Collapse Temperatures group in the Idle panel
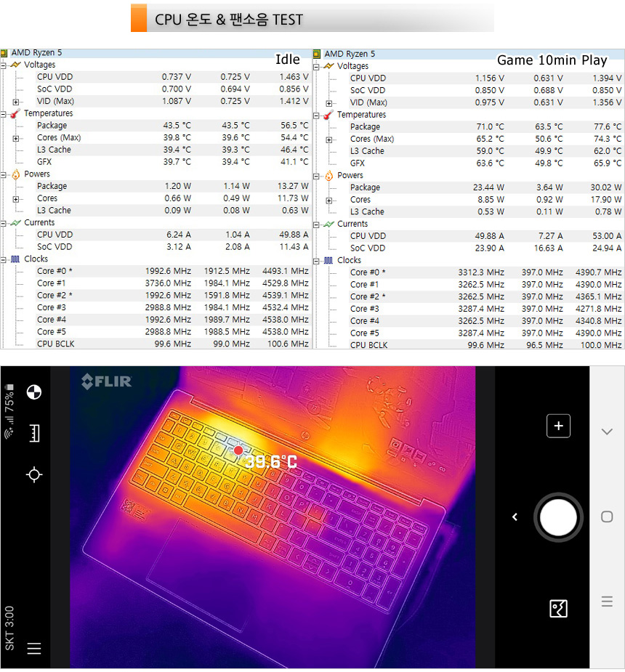This screenshot has width=625, height=672. [x=4, y=114]
